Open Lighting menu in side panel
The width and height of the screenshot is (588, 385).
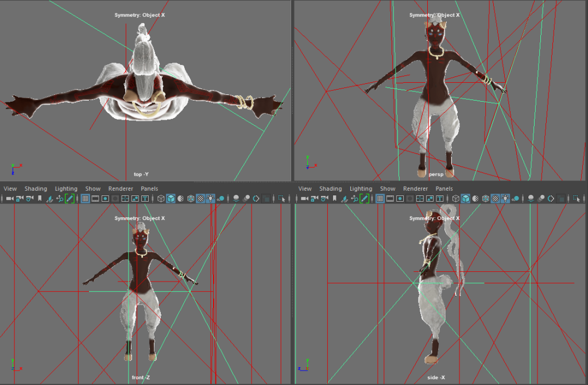point(361,188)
